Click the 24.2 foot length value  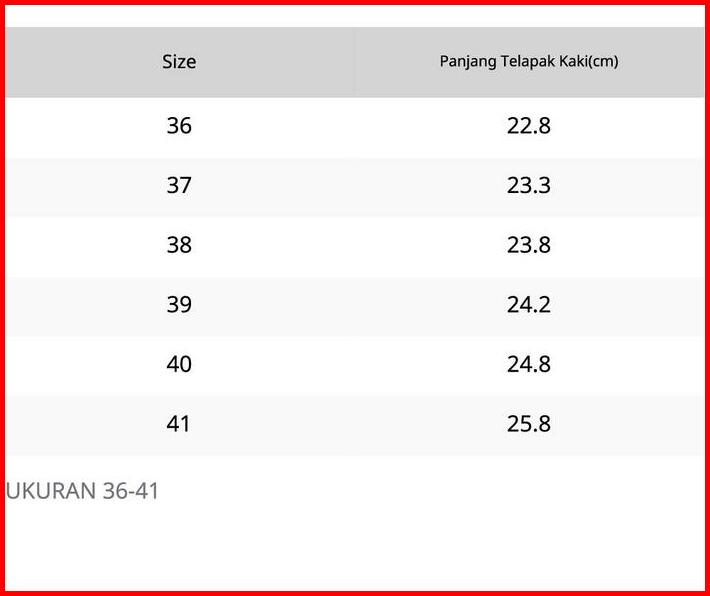(529, 305)
